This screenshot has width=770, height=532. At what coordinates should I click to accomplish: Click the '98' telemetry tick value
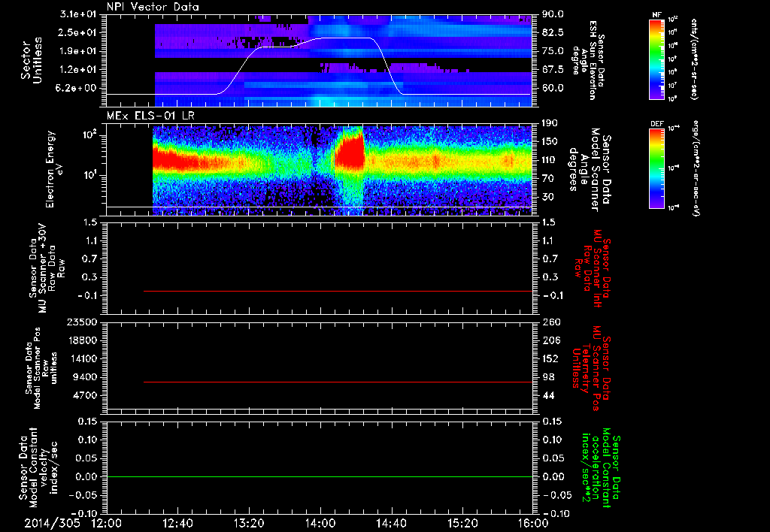(x=548, y=377)
